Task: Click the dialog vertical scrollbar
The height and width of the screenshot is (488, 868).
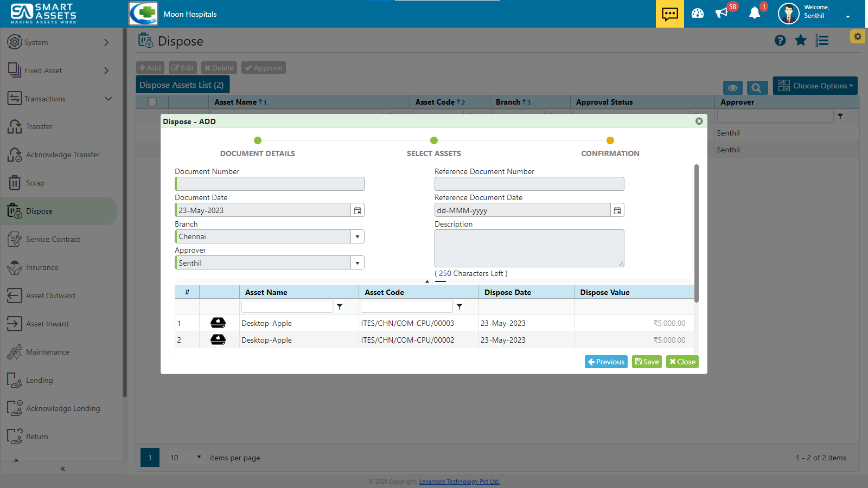Action: tap(697, 233)
